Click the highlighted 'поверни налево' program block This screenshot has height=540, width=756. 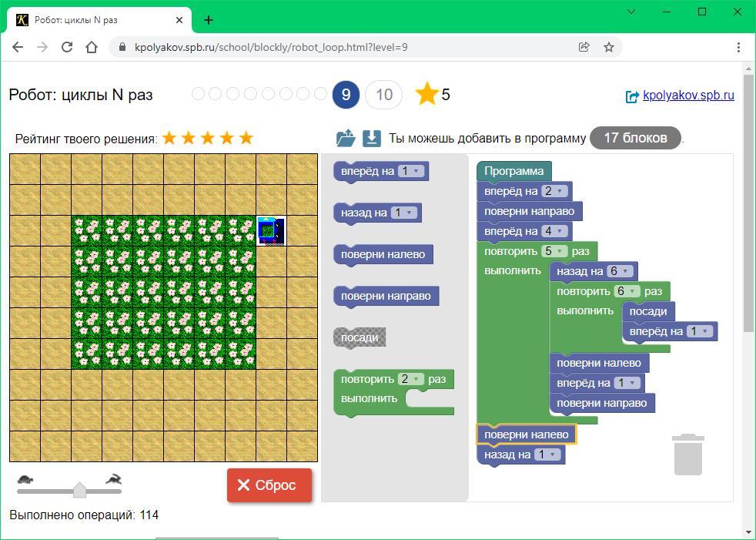(x=526, y=434)
